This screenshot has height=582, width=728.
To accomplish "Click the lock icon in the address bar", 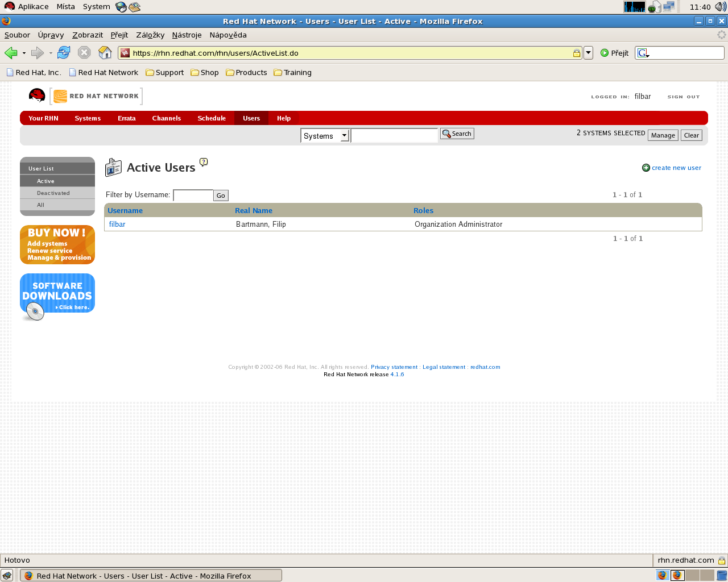I will pos(576,53).
